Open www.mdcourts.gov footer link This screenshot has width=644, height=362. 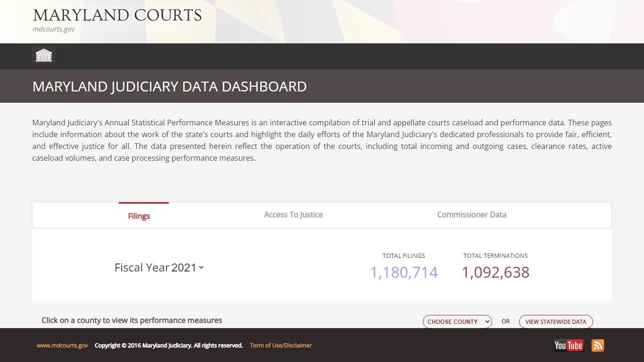pos(62,346)
